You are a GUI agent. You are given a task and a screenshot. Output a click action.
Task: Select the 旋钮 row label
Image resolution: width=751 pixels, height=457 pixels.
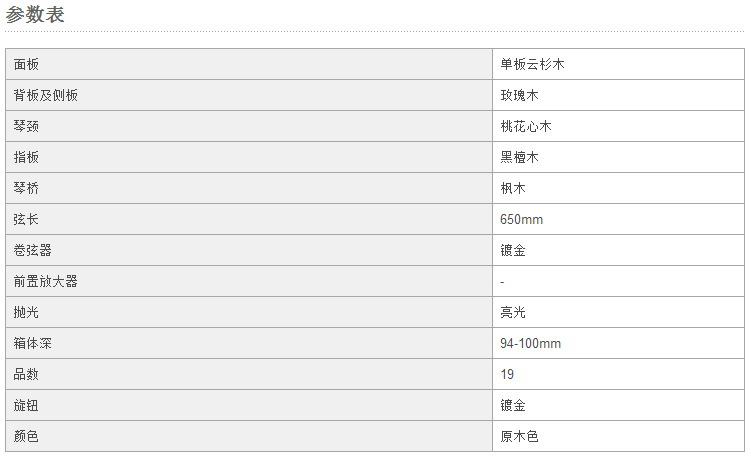[x=26, y=405]
